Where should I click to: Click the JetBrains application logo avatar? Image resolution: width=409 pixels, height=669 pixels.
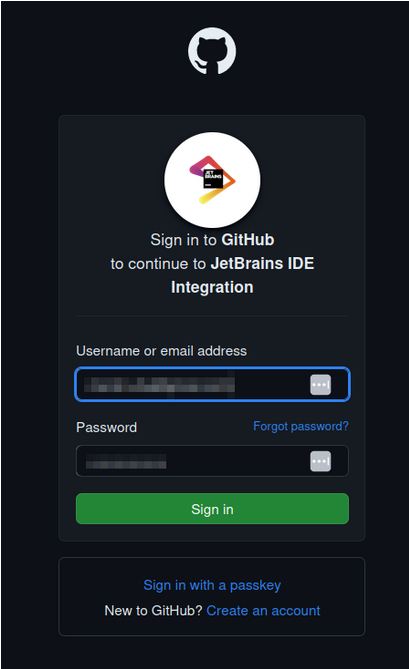point(212,180)
